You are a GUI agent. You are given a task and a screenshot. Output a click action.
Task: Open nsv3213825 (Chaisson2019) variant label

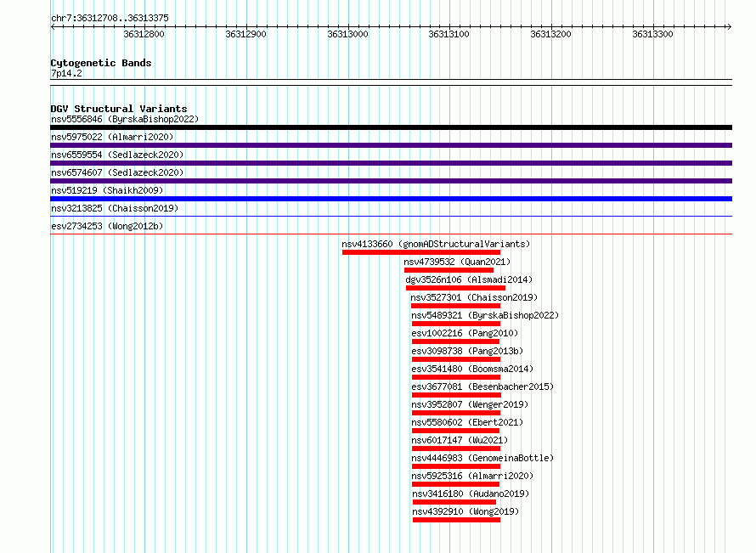point(115,208)
